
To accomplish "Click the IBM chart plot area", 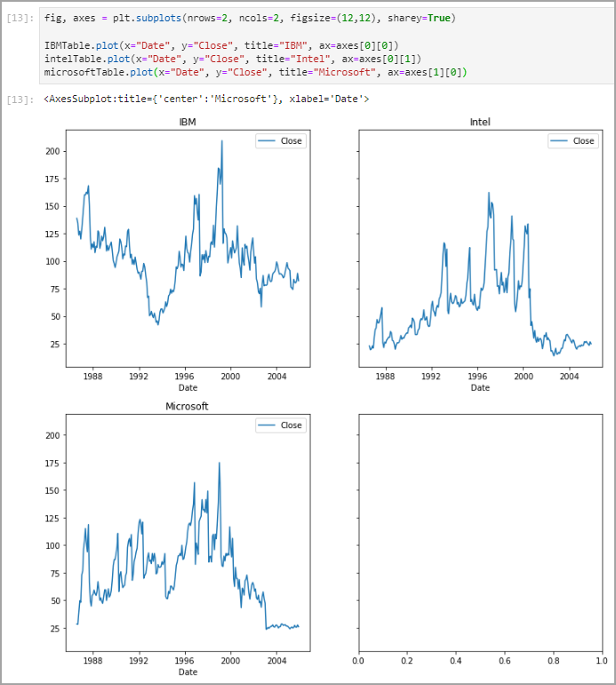I will pos(188,249).
